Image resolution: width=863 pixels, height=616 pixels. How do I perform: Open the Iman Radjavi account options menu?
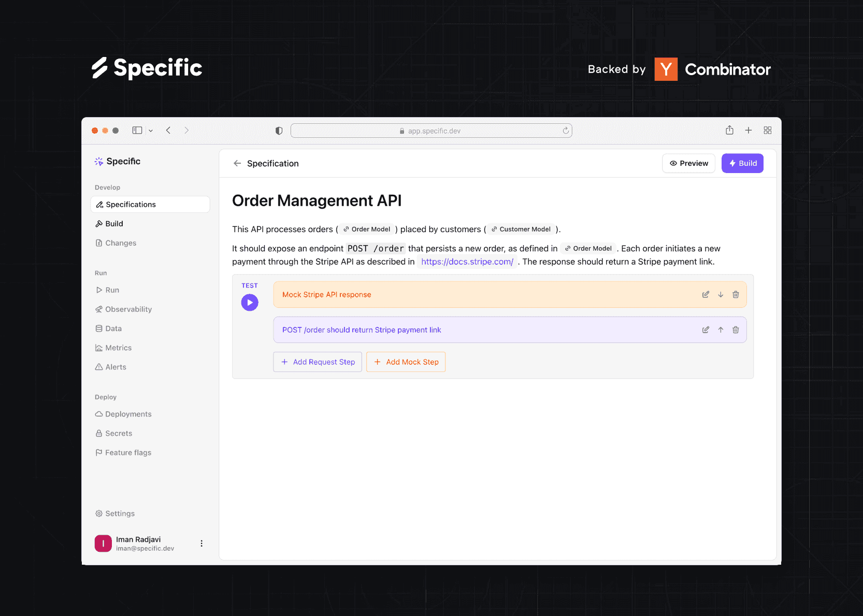(x=202, y=543)
